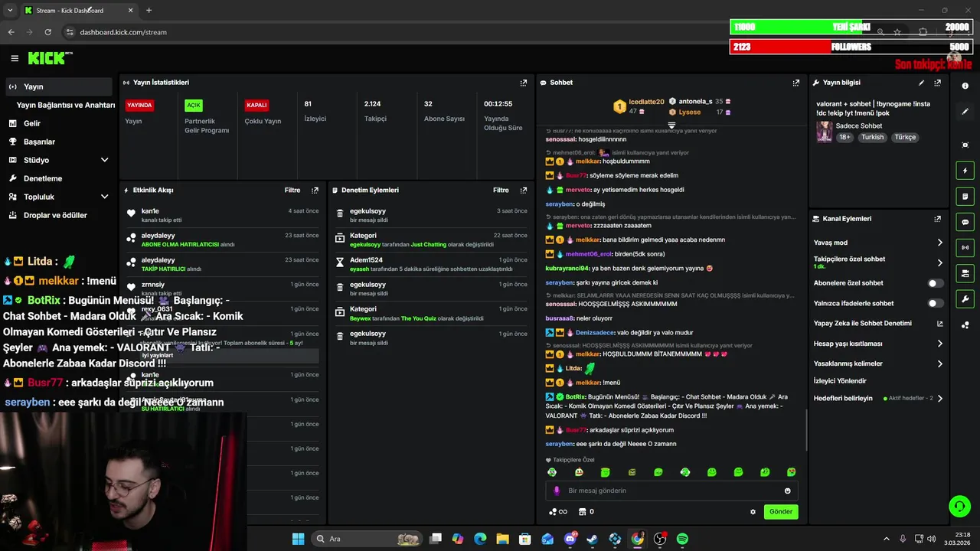The image size is (980, 551).
Task: Pop out the Yayın bilgisi panel
Action: (x=937, y=83)
